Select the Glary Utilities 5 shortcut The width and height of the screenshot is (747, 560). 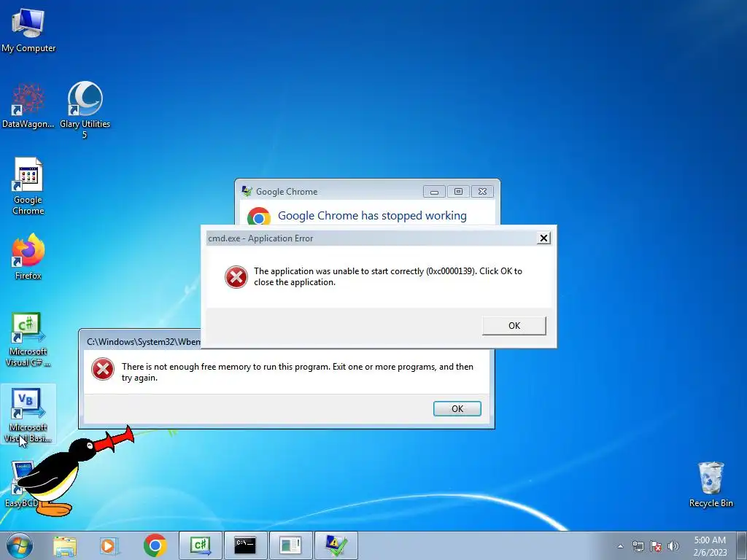tap(85, 111)
